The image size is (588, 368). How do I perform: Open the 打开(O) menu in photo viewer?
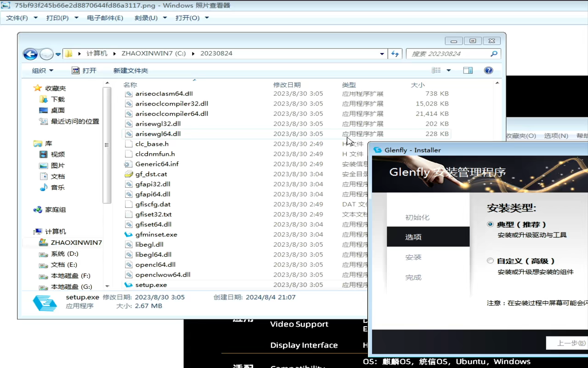click(192, 18)
